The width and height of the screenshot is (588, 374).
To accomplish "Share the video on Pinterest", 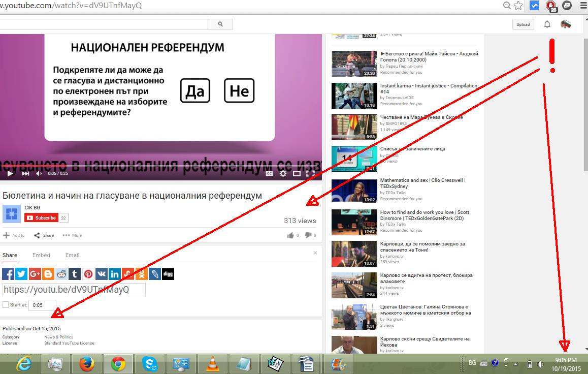I will point(88,274).
